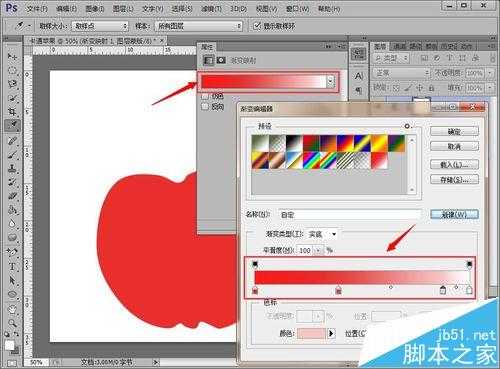The image size is (500, 369).
Task: Toggle lock transparent pixels in Layers
Action: pos(396,88)
